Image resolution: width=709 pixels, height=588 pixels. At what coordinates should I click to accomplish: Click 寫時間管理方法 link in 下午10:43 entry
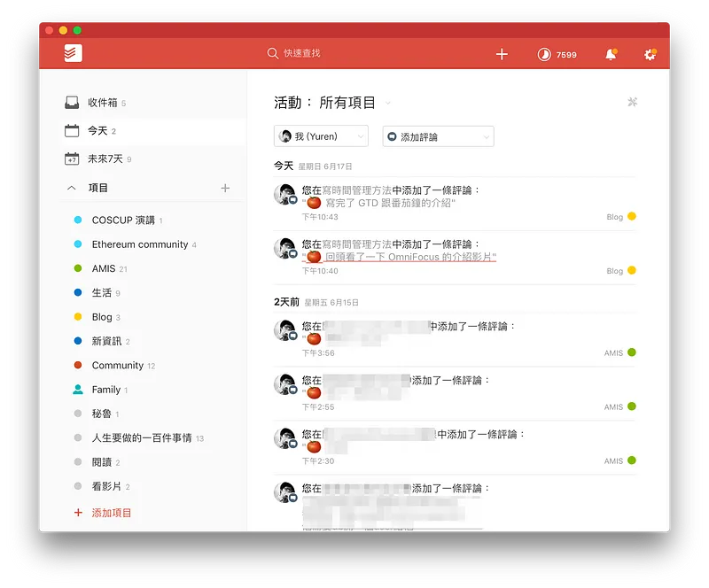pyautogui.click(x=357, y=190)
